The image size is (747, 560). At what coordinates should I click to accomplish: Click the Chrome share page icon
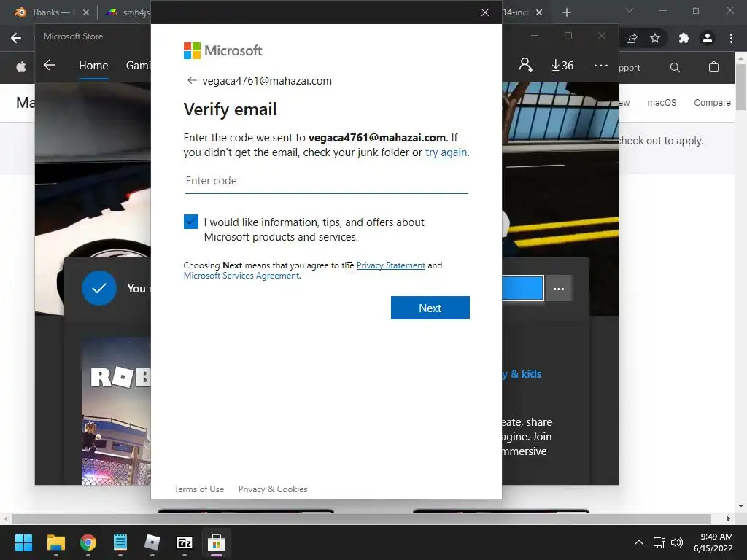(632, 38)
